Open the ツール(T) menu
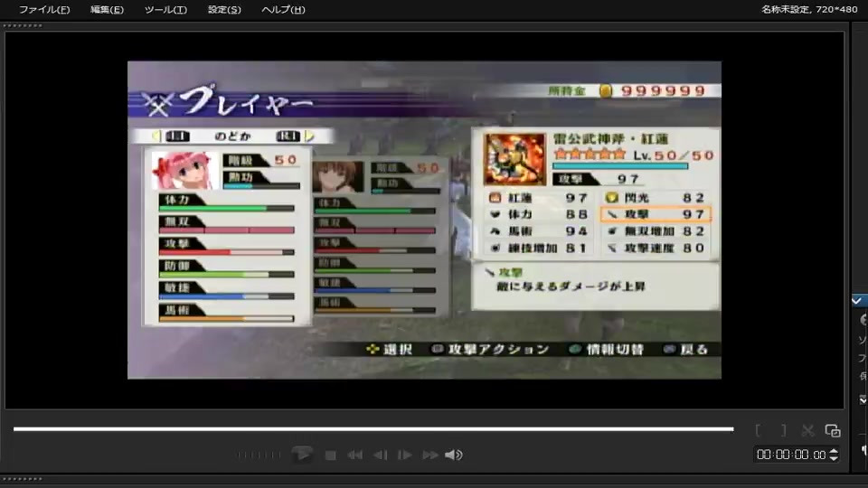Viewport: 868px width, 488px height. click(165, 9)
